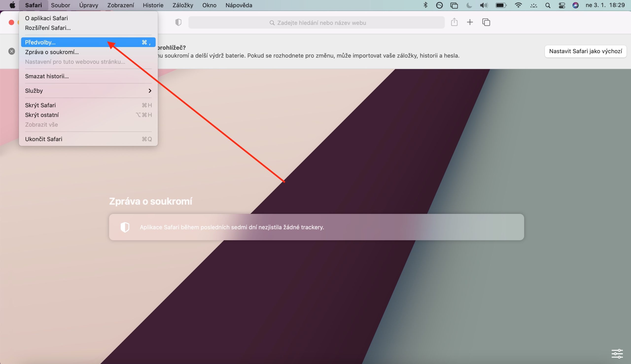Expand the Služby submenu
The height and width of the screenshot is (364, 631).
coord(88,91)
